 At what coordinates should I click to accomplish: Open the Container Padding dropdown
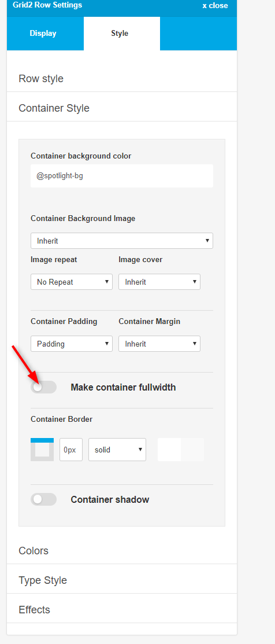click(x=72, y=344)
